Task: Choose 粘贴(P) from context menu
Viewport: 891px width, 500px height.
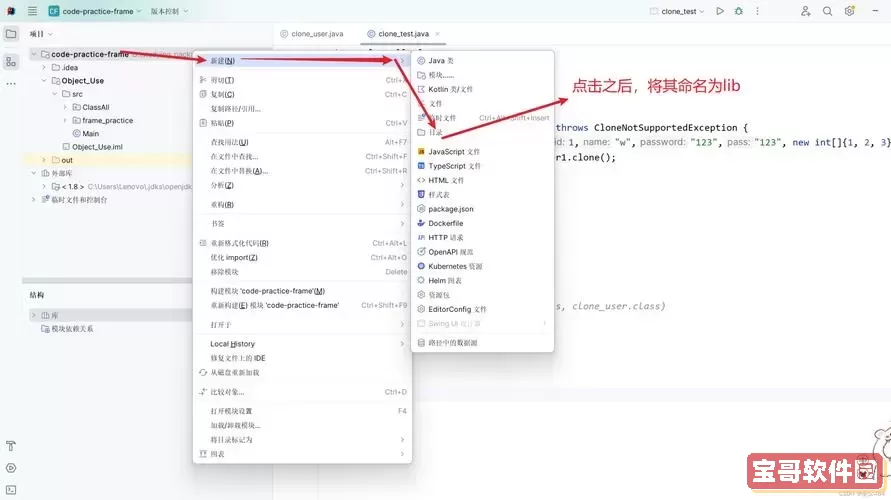Action: pos(302,123)
